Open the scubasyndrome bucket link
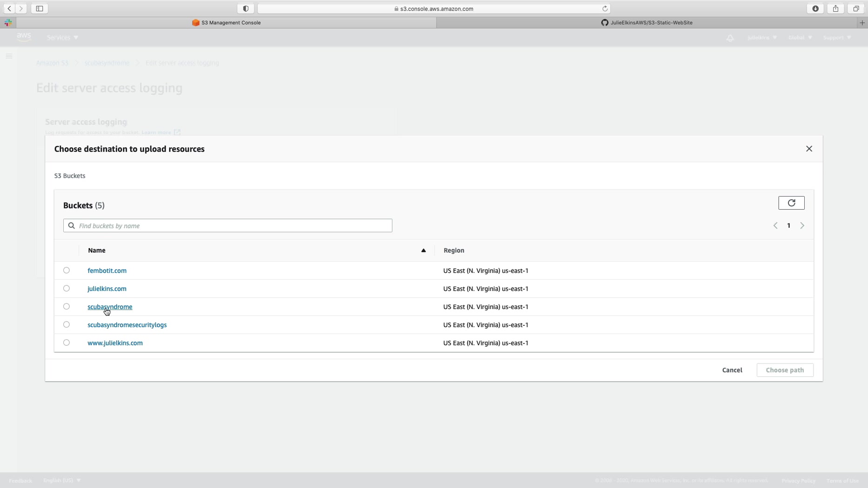The height and width of the screenshot is (488, 868). [x=110, y=307]
